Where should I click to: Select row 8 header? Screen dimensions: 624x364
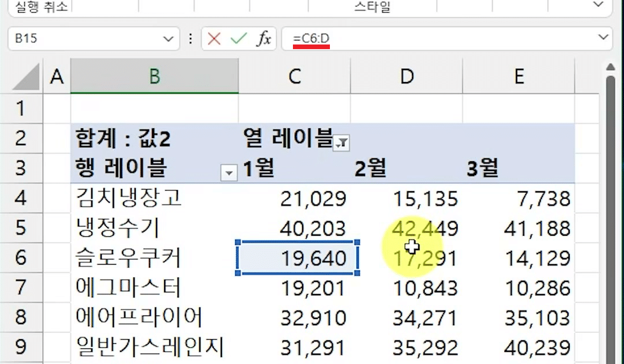21,317
